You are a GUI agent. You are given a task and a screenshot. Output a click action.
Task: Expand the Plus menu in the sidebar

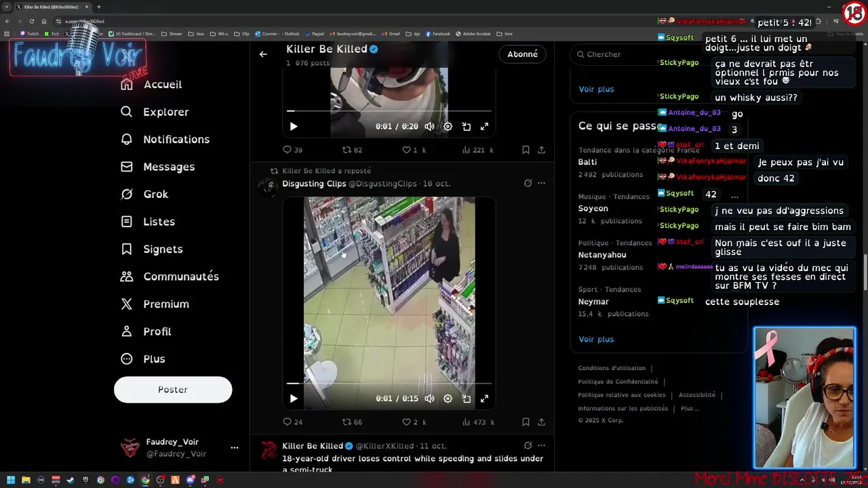point(142,359)
